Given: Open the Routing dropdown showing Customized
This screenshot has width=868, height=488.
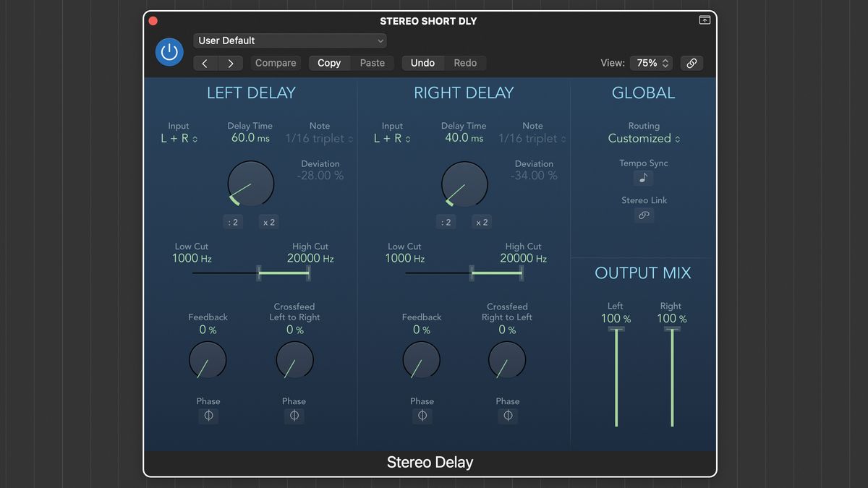Looking at the screenshot, I should coord(643,138).
